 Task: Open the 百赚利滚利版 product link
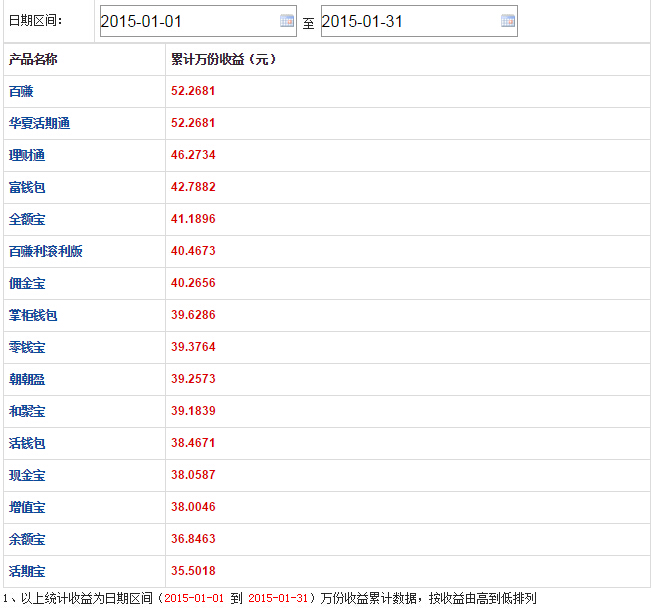tap(46, 251)
